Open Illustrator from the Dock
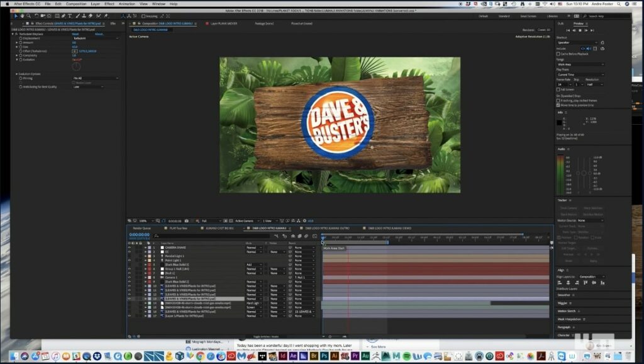Screen dimensions: 644x364 [x=335, y=356]
